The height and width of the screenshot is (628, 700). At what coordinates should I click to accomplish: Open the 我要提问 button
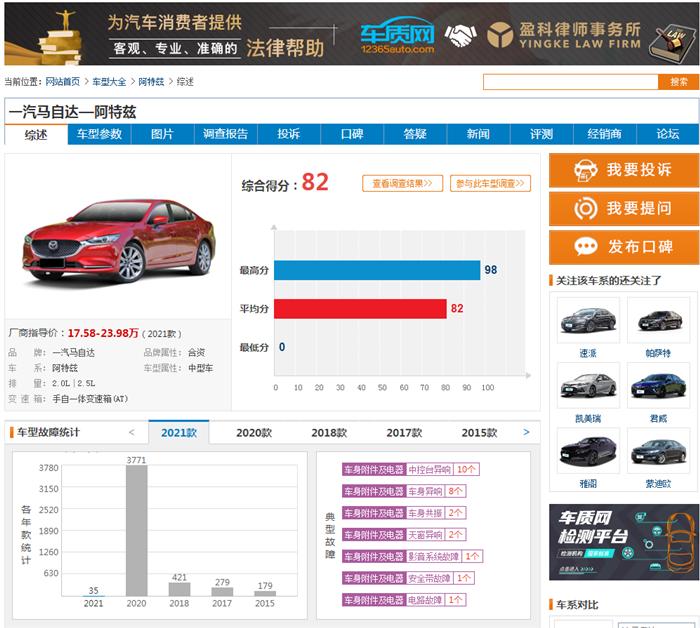[x=624, y=208]
